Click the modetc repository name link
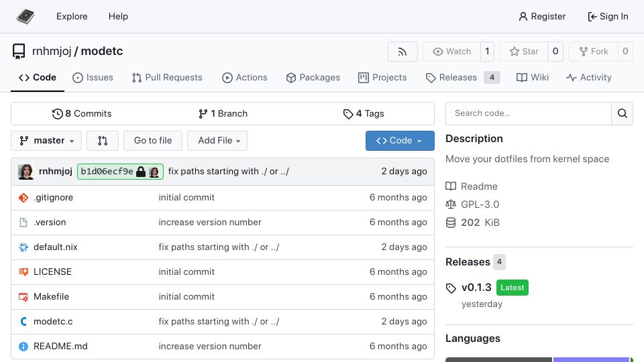The width and height of the screenshot is (644, 362). click(x=102, y=52)
